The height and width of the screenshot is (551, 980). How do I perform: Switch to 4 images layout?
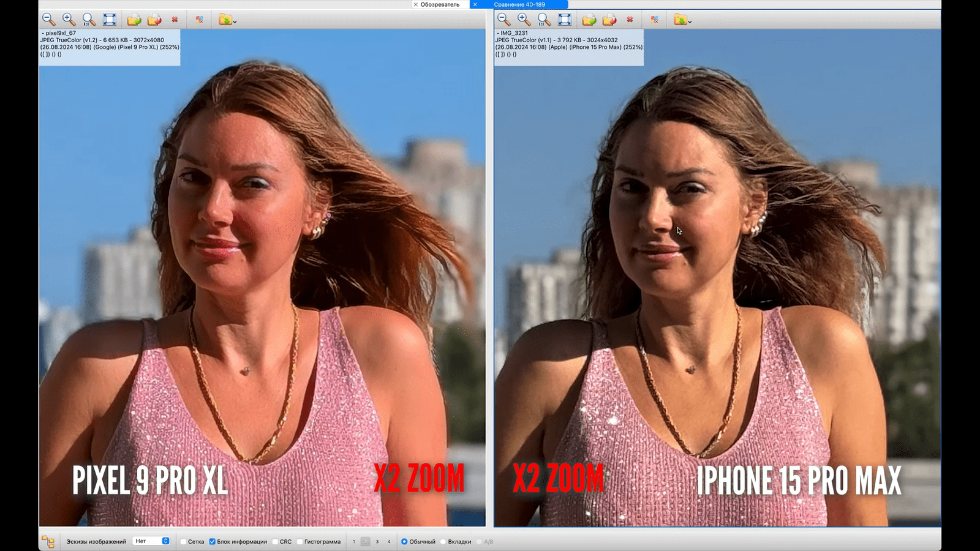coord(389,542)
